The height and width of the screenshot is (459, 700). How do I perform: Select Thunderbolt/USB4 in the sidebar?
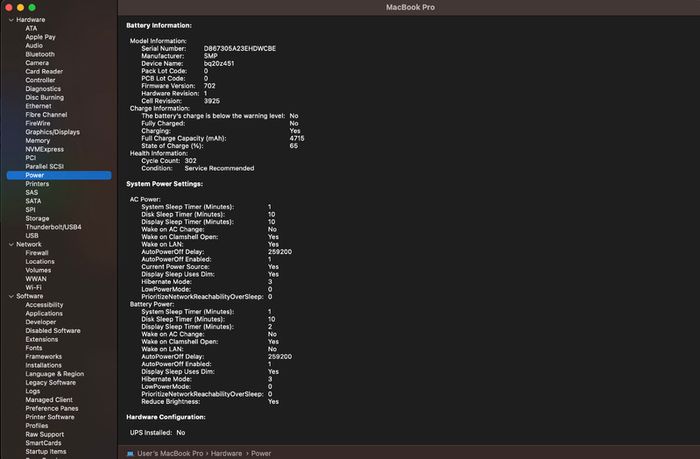53,227
